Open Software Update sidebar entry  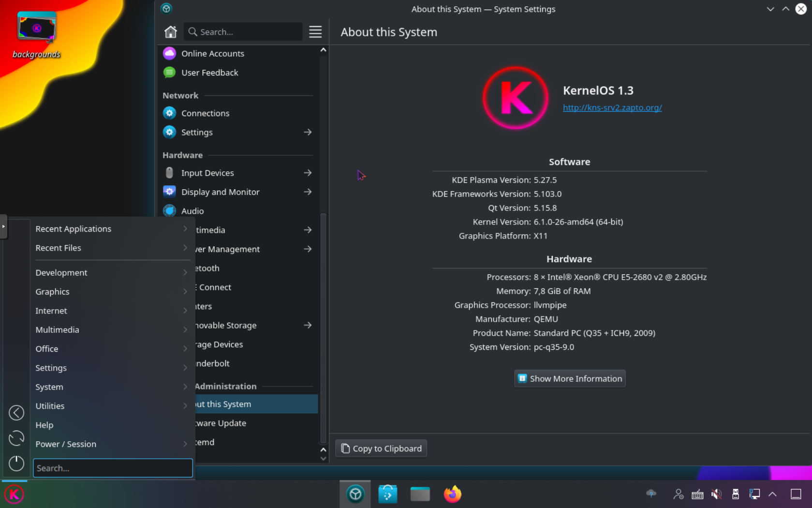(x=256, y=423)
